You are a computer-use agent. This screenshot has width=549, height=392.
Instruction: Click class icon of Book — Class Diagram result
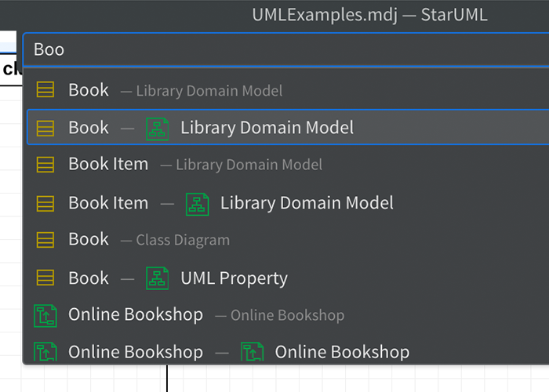45,240
